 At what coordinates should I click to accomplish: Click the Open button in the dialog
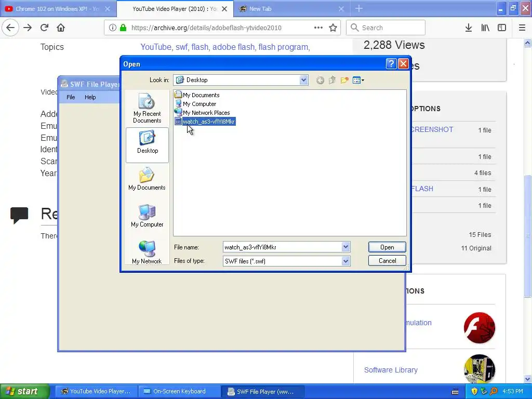387,247
